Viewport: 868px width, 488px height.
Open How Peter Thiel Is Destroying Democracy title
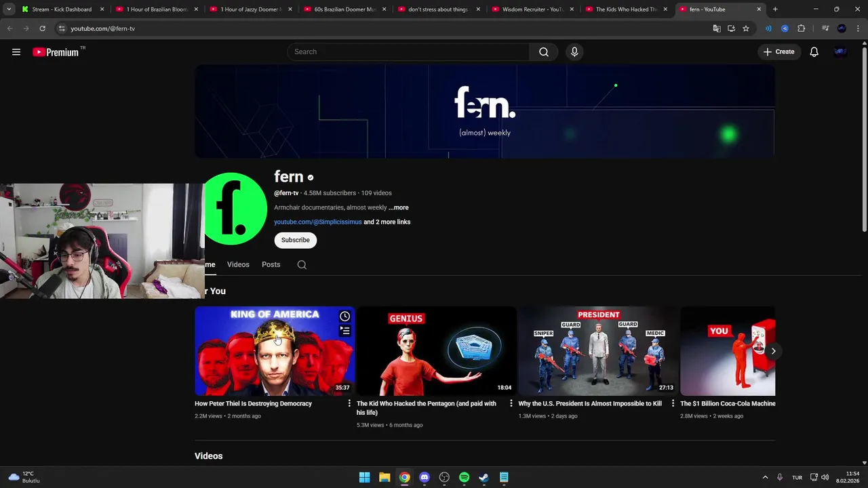point(253,403)
